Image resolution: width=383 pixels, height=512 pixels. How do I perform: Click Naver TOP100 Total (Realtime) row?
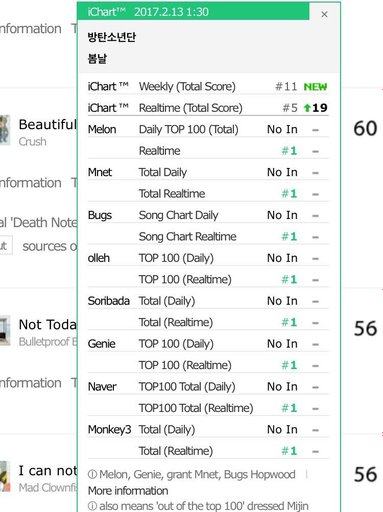[x=208, y=408]
